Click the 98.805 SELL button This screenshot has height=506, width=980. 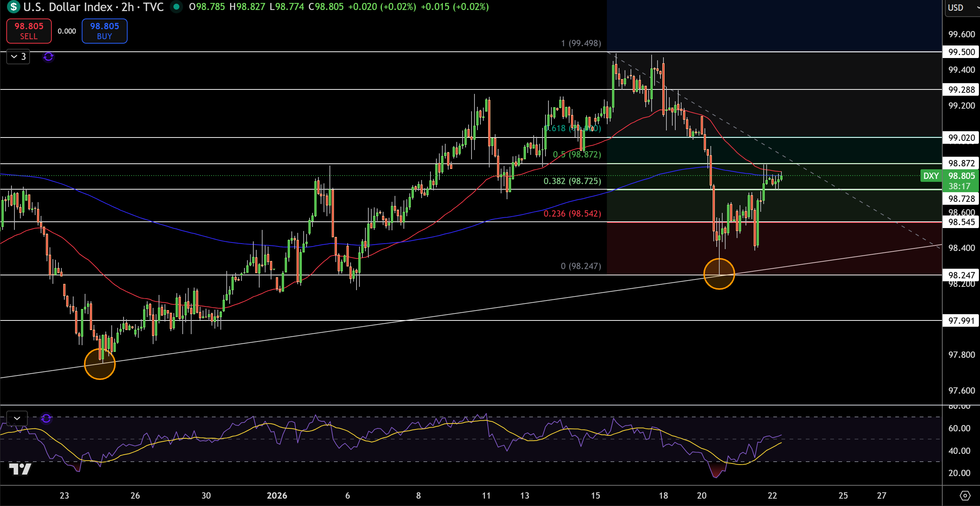click(29, 31)
